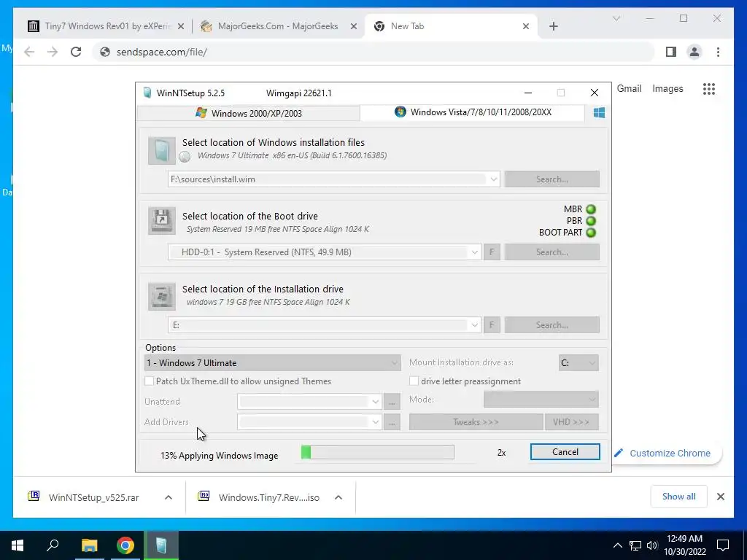Open taskbar search
The width and height of the screenshot is (747, 560).
click(53, 545)
